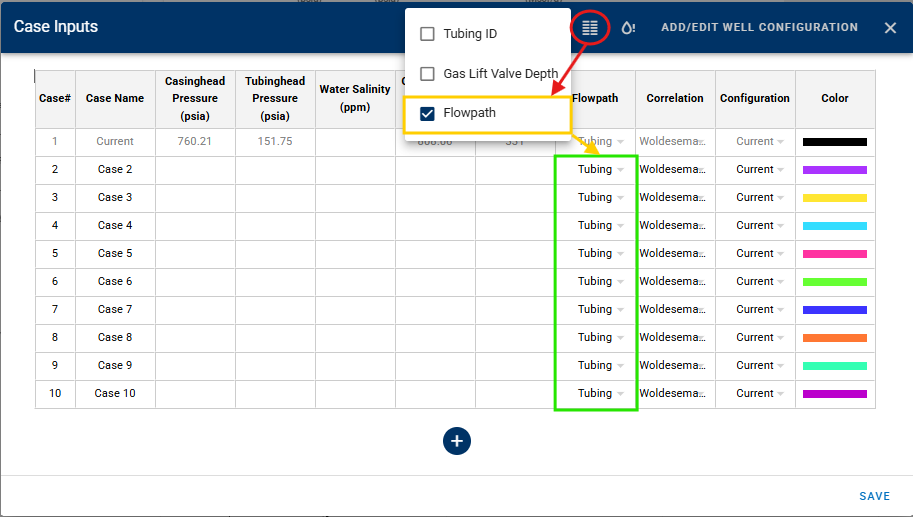Open Flowpath dropdown for Case 8
The width and height of the screenshot is (913, 517).
point(600,337)
